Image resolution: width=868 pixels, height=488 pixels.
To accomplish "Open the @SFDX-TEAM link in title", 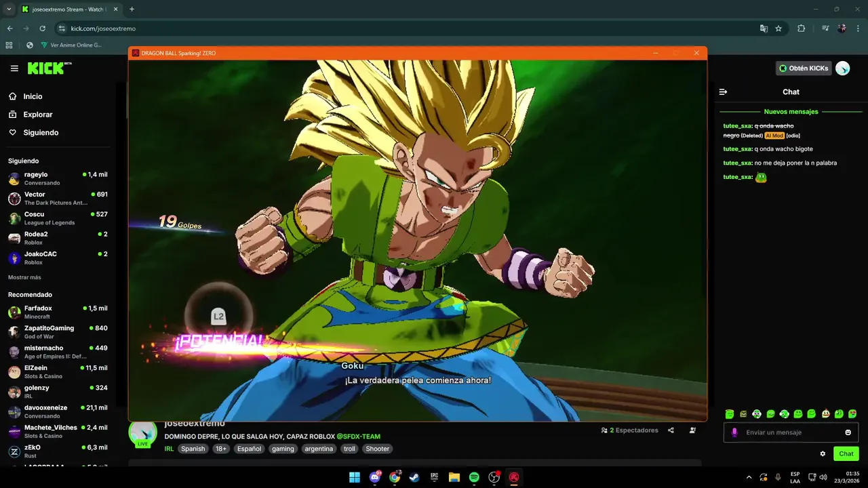I will 359,436.
